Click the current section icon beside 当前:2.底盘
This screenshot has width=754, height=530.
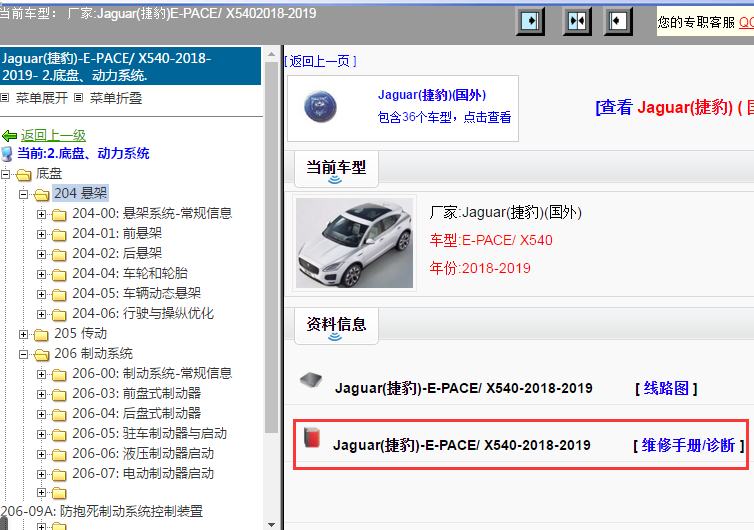click(7, 154)
